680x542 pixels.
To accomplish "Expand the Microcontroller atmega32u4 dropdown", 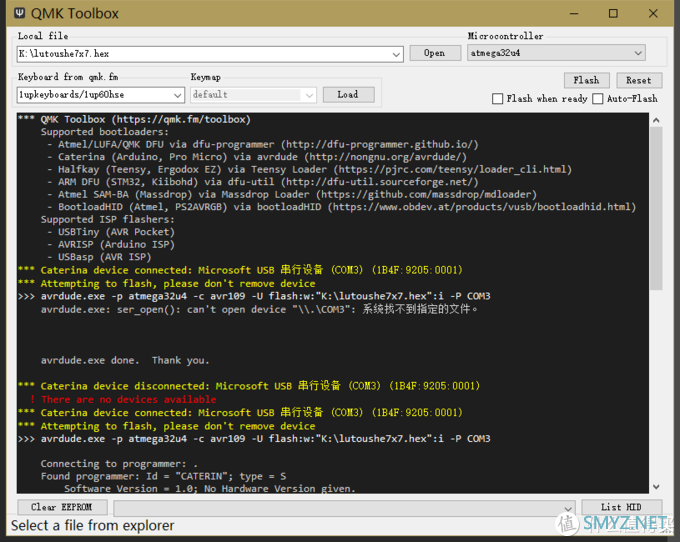I will point(638,53).
